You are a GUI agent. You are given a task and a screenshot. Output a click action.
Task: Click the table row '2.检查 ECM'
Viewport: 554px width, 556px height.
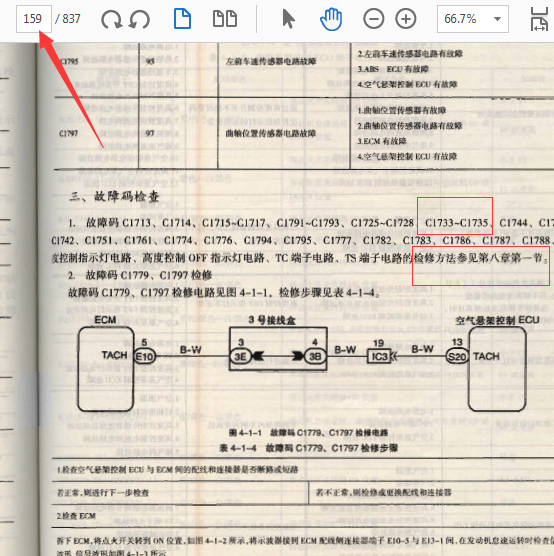tap(77, 516)
